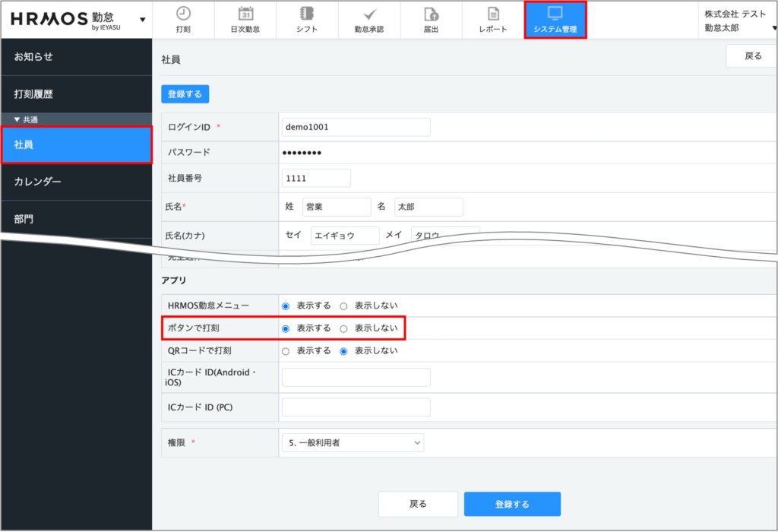Open the システム管理 monitor icon
The height and width of the screenshot is (532, 778).
pos(555,13)
